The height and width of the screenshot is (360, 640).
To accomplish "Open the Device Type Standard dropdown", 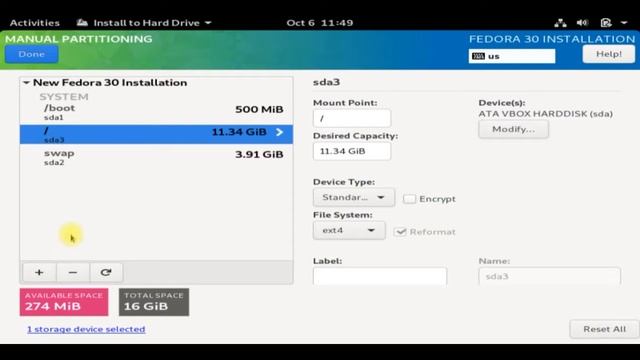I will 353,198.
